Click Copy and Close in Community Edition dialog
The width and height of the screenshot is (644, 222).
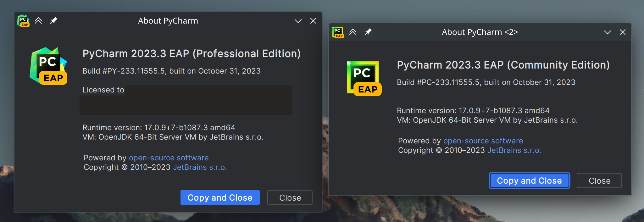click(x=529, y=180)
